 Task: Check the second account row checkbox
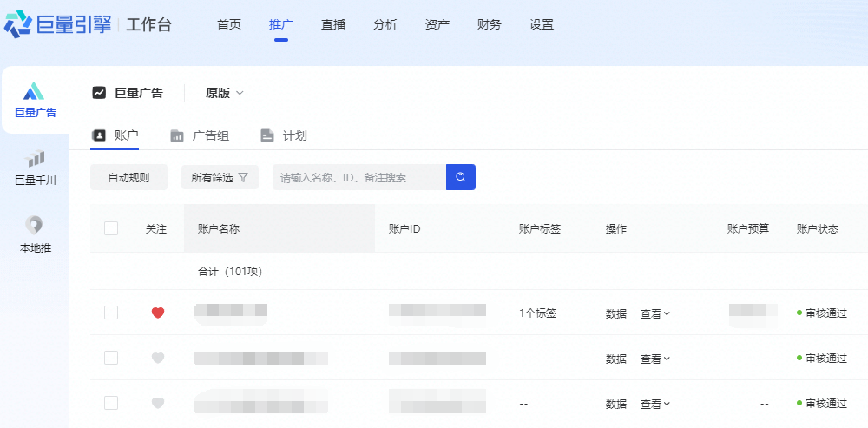click(111, 359)
